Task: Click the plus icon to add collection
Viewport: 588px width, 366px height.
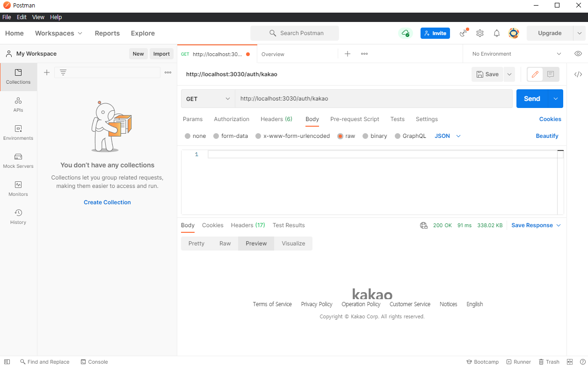Action: (x=47, y=72)
